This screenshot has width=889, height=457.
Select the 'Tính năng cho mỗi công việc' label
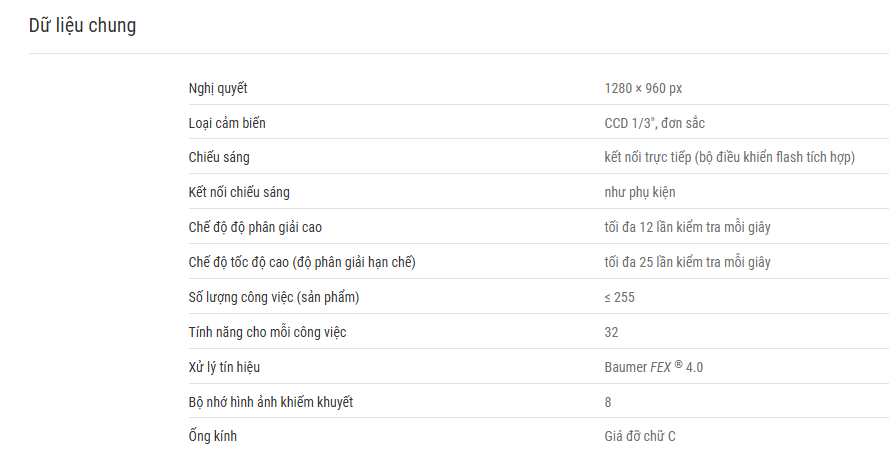point(267,333)
